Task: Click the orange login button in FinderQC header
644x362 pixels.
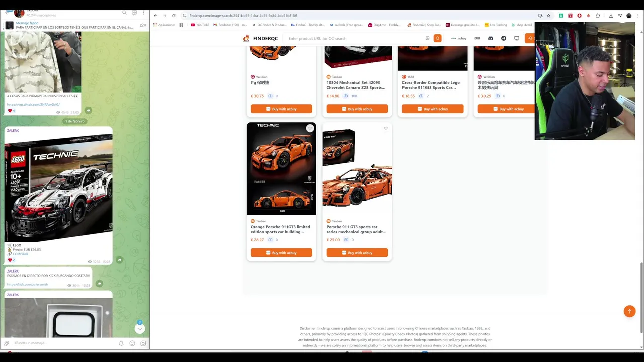Action: pyautogui.click(x=529, y=38)
